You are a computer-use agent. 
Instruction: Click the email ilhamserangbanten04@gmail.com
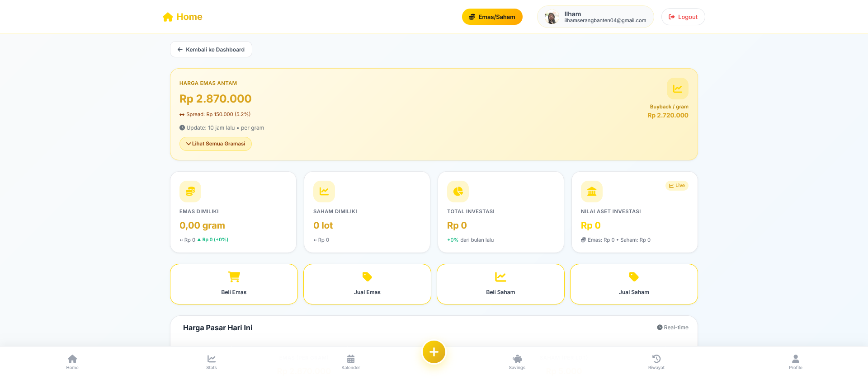pyautogui.click(x=605, y=20)
